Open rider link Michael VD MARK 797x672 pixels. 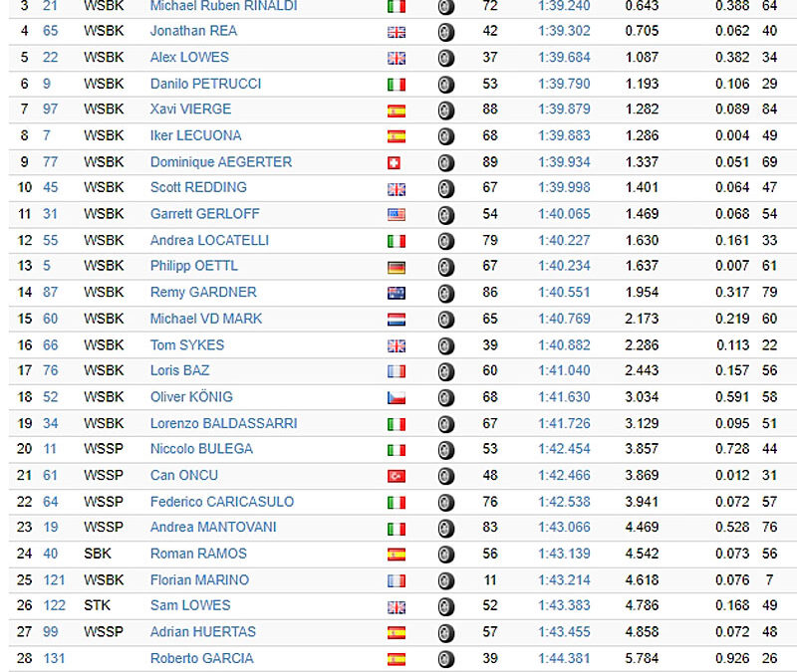tap(206, 319)
